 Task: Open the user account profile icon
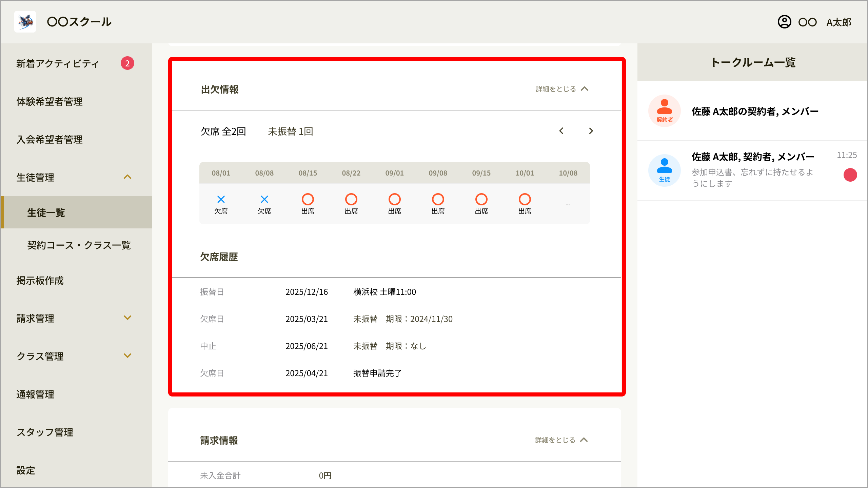click(784, 22)
